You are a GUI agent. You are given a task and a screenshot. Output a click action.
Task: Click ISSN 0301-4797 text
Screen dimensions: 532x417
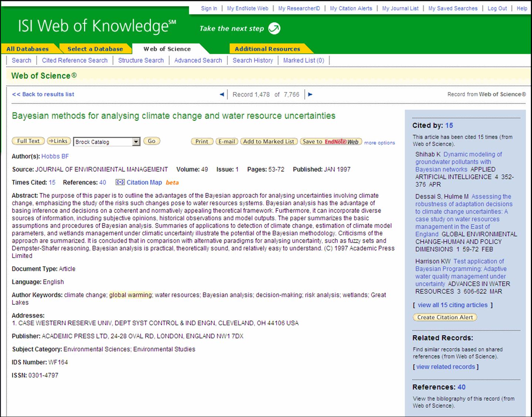click(35, 375)
